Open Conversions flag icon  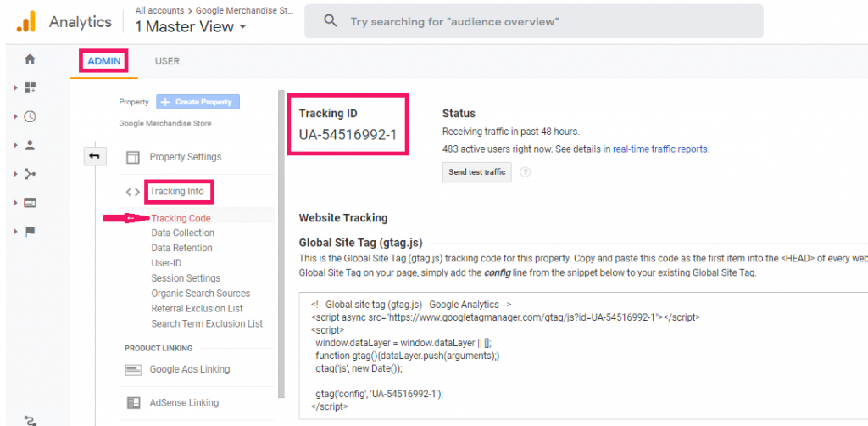pyautogui.click(x=30, y=232)
